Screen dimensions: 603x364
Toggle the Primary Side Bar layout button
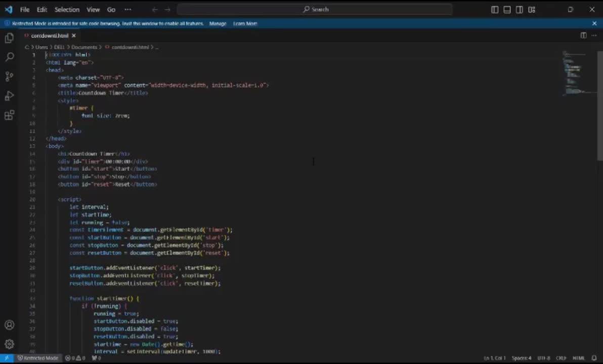pyautogui.click(x=495, y=10)
